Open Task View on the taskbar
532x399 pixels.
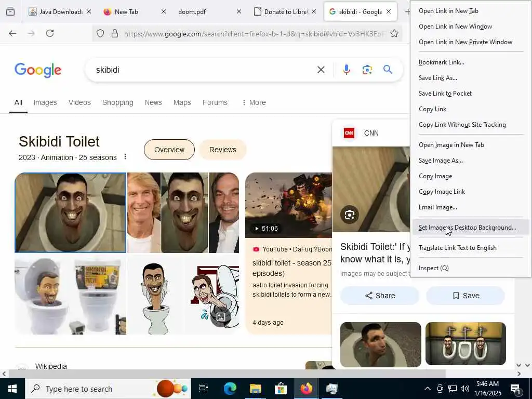pyautogui.click(x=203, y=389)
